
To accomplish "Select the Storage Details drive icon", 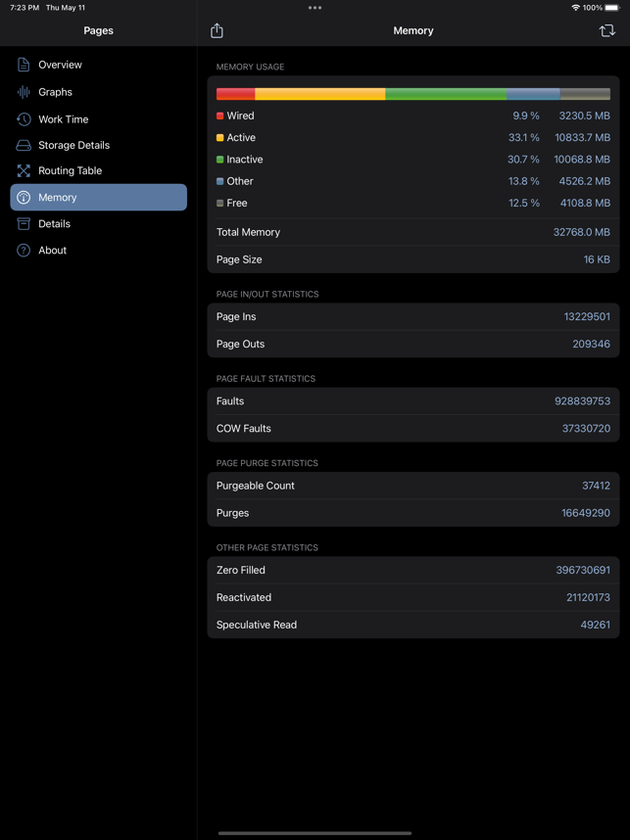I will click(x=24, y=145).
